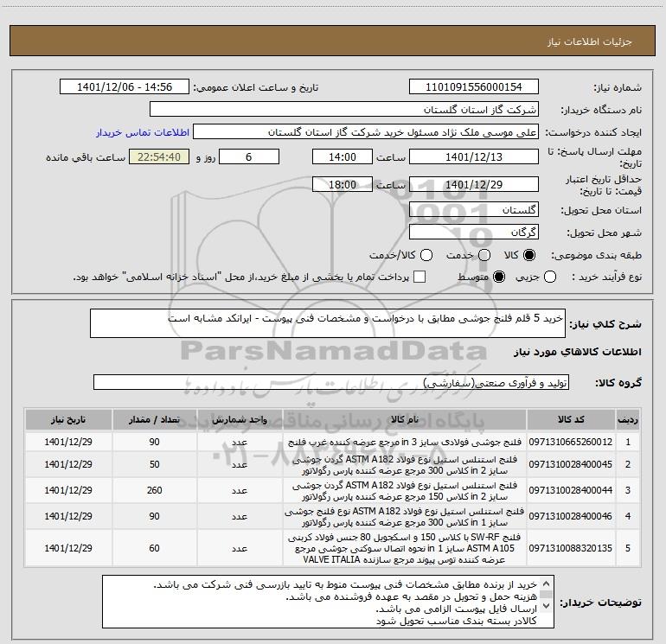Click the delivery province گلستان field

pyautogui.click(x=474, y=210)
